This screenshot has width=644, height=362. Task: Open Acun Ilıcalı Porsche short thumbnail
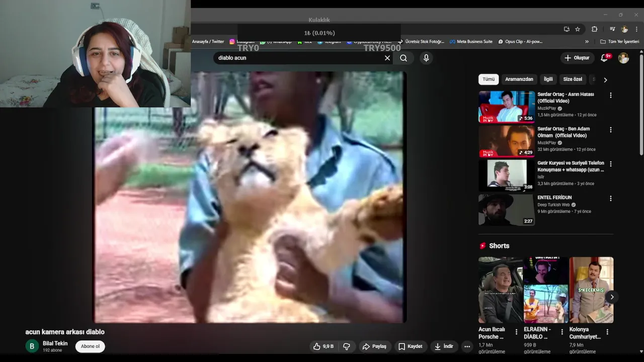501,290
